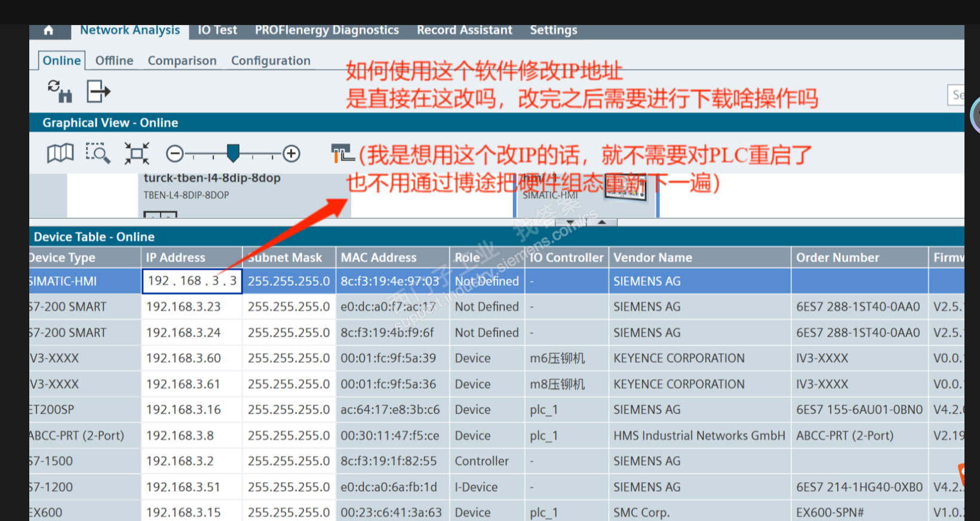Click the search field at the right edge
The image size is (980, 521).
[956, 95]
